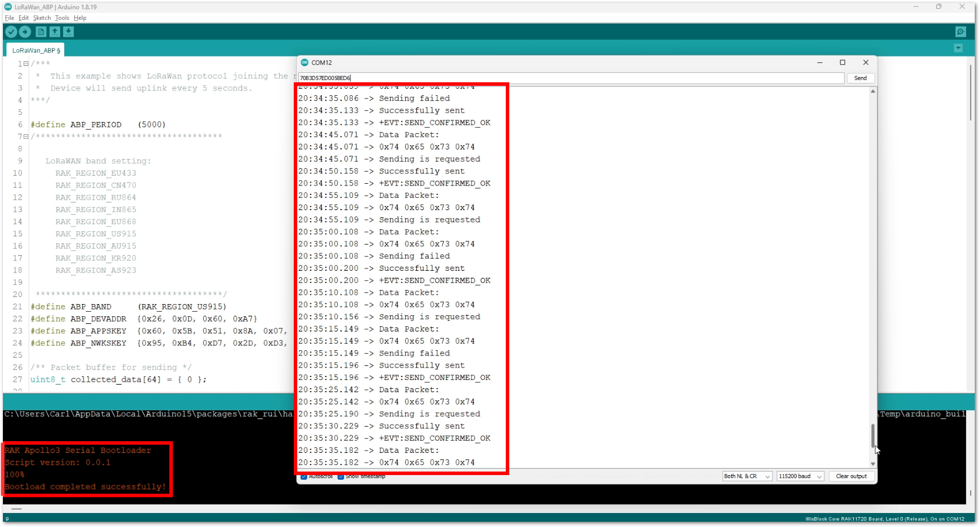Click RAK_REGION_AS923 in the code

(x=96, y=271)
